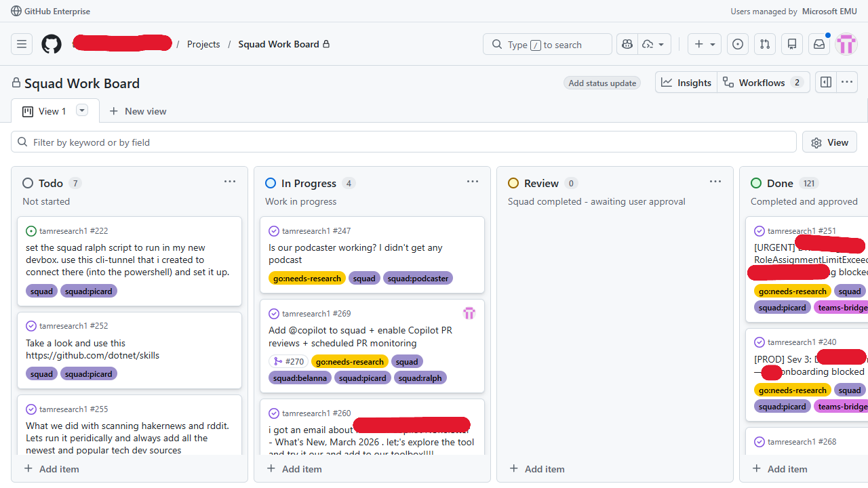Create a New view tab
The height and width of the screenshot is (488, 868).
pos(138,110)
